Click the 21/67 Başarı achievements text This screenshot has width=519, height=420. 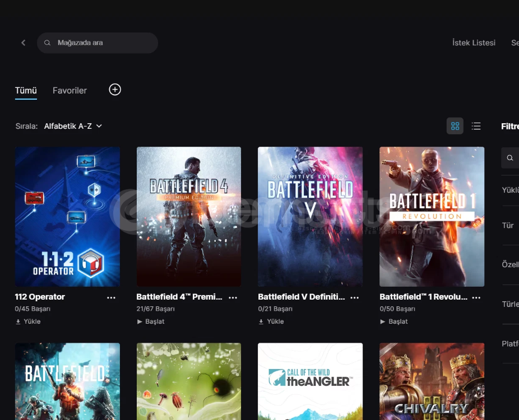(x=155, y=309)
